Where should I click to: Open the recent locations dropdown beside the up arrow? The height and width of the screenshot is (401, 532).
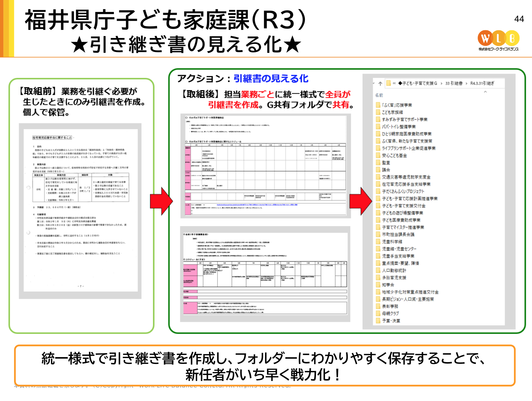click(374, 83)
